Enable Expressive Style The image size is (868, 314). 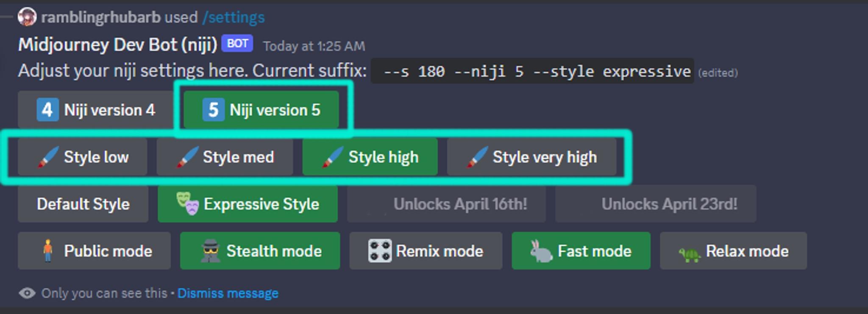coord(248,204)
